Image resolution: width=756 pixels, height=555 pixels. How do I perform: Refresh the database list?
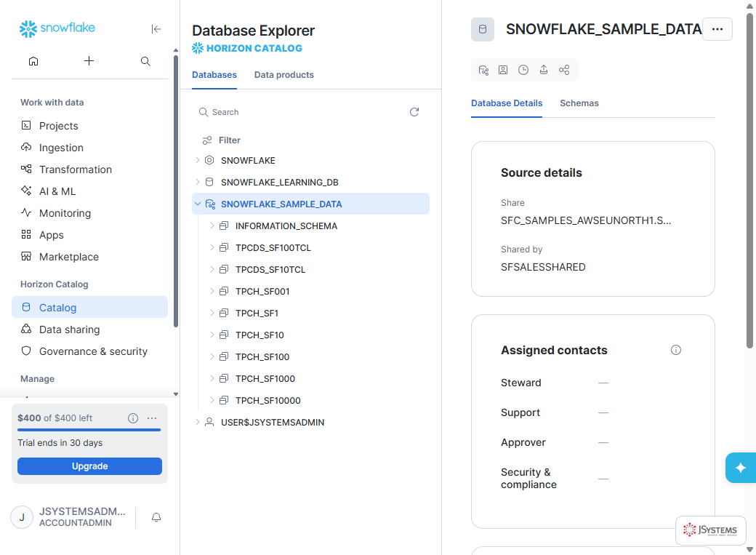(414, 112)
